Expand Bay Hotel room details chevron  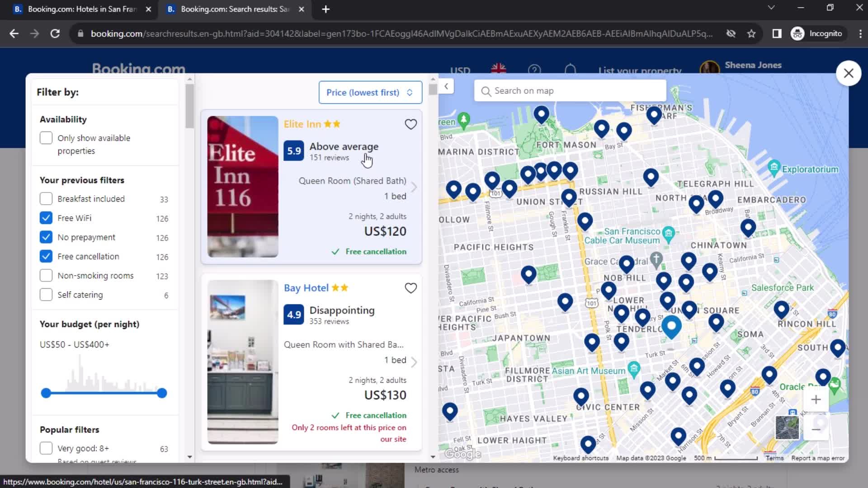(414, 362)
